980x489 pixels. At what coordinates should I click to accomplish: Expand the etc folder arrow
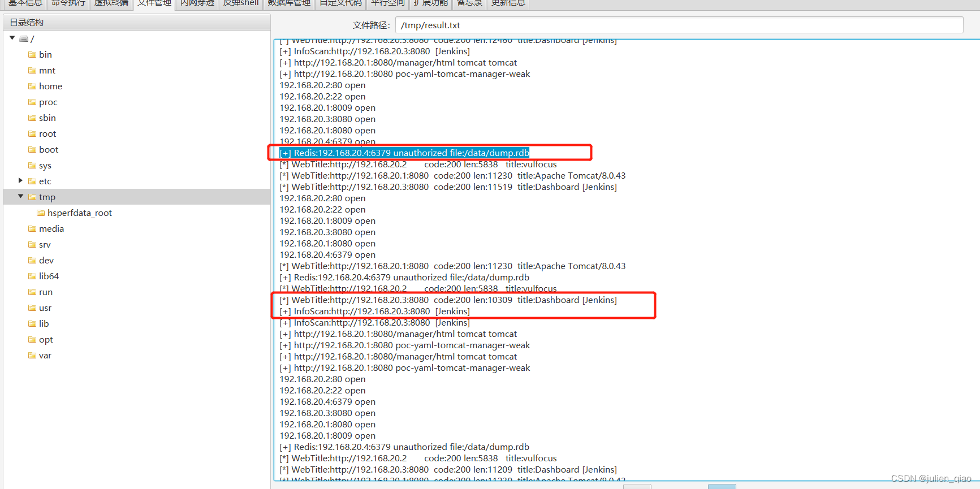(x=20, y=181)
